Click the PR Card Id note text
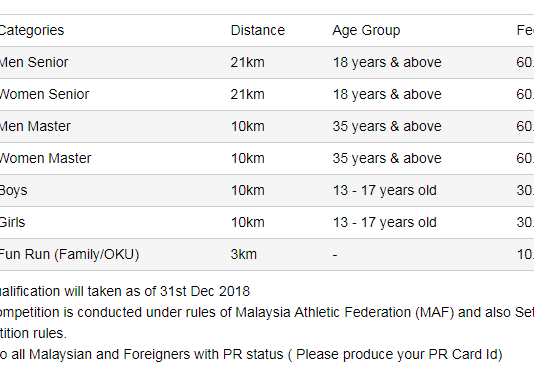534x371 pixels. pos(399,355)
